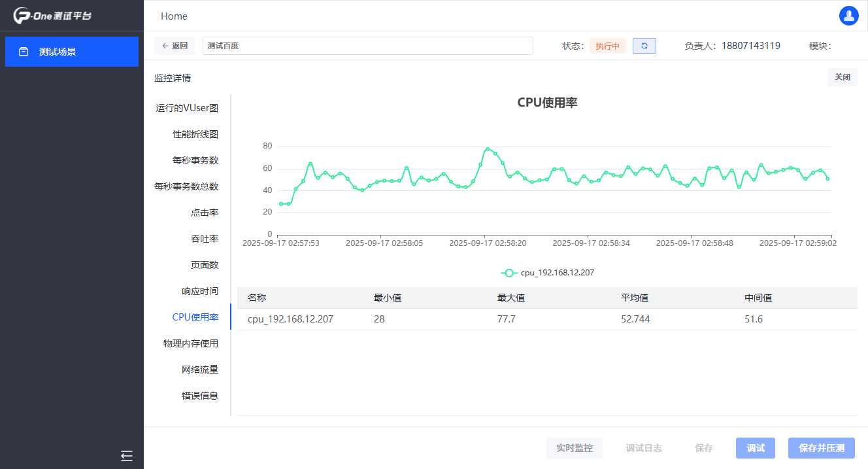Screen dimensions: 868x469
Task: Show the 响应时间 chart tab
Action: coord(199,291)
